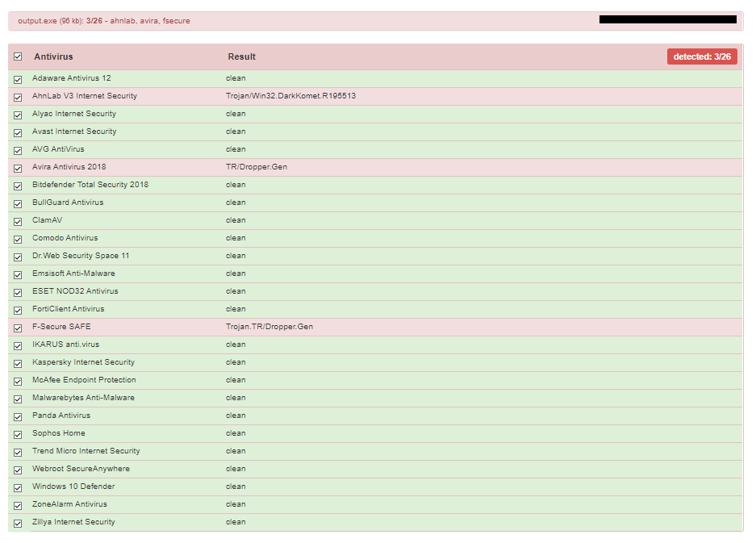This screenshot has width=756, height=543.
Task: Select the Trojan/Win32.DarkKomet.R195513 result text
Action: (x=290, y=96)
